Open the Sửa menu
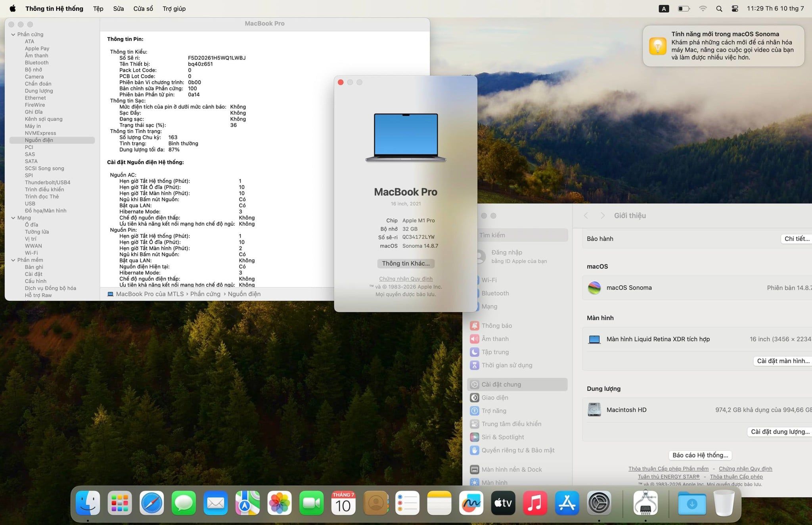The image size is (812, 525). click(x=119, y=8)
